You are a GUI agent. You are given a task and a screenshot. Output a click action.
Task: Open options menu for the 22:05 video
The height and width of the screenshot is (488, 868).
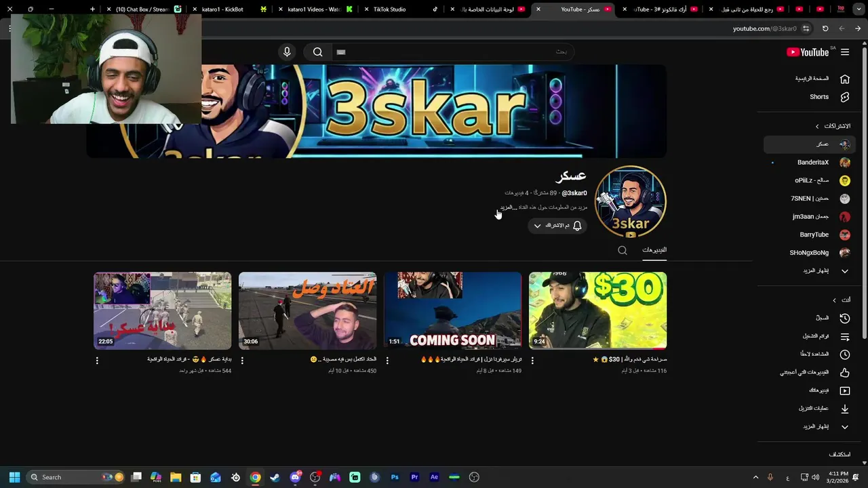coord(97,361)
